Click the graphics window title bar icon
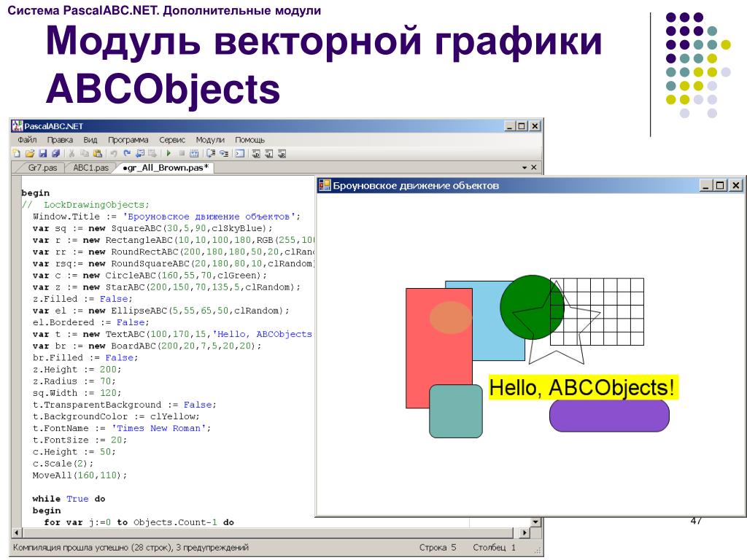The height and width of the screenshot is (560, 747). click(325, 185)
